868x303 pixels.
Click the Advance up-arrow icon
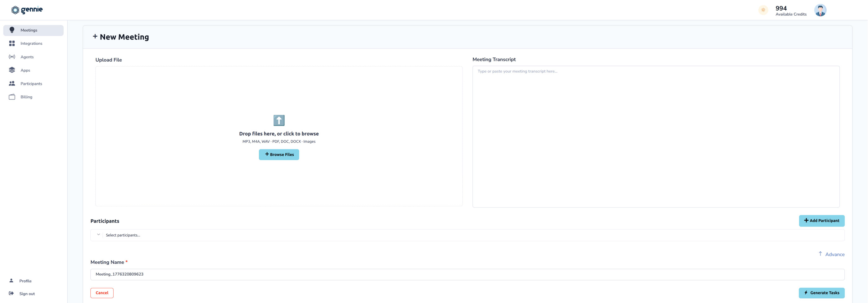[x=820, y=254]
